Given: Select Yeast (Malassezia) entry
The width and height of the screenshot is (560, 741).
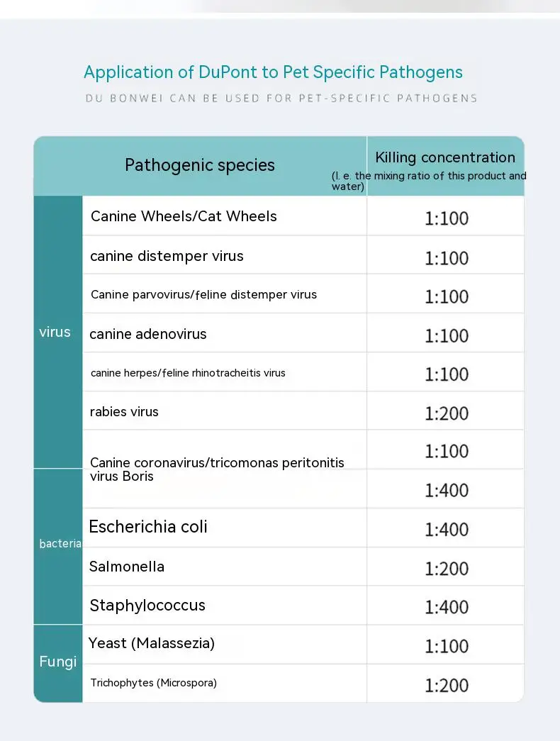Looking at the screenshot, I should [x=151, y=643].
